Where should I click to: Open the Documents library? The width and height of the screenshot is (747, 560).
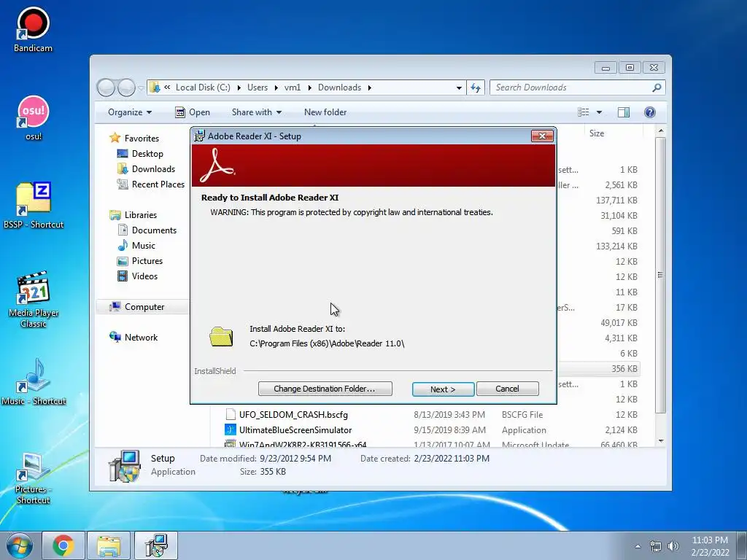coord(147,230)
